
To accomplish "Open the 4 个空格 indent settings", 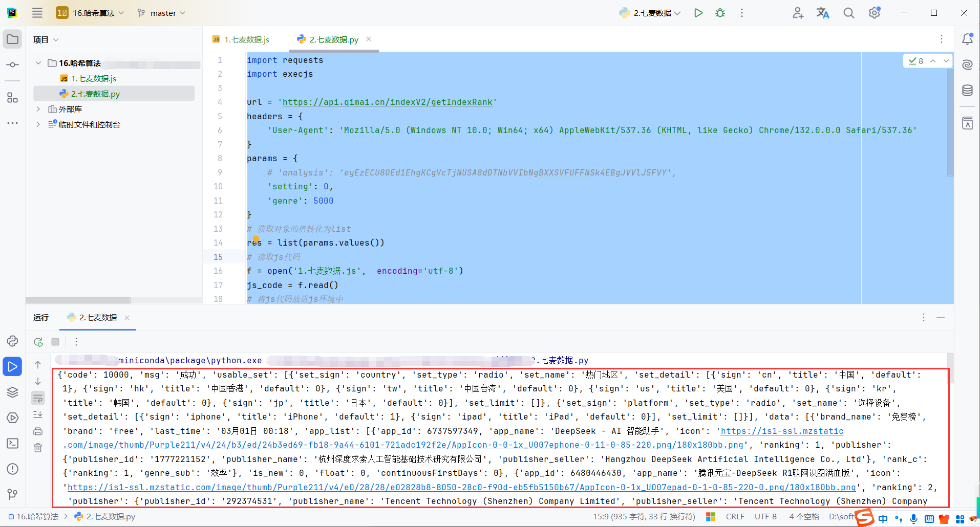I will pos(804,517).
